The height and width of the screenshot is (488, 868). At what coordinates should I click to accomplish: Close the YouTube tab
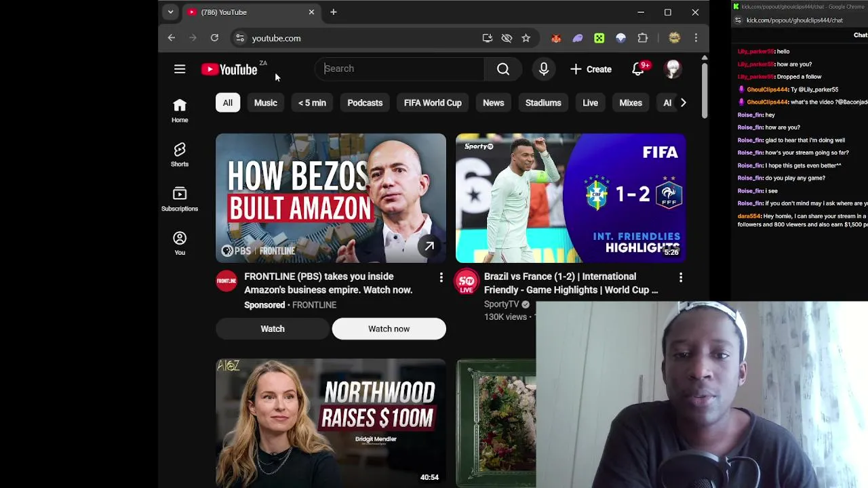[311, 12]
